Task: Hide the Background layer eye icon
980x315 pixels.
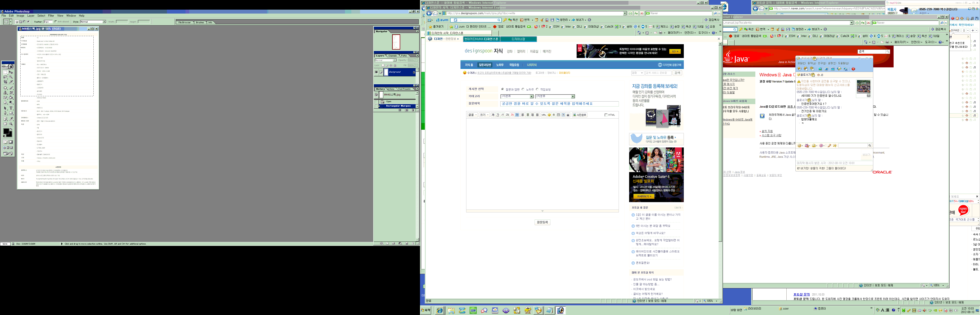Action: click(x=376, y=72)
